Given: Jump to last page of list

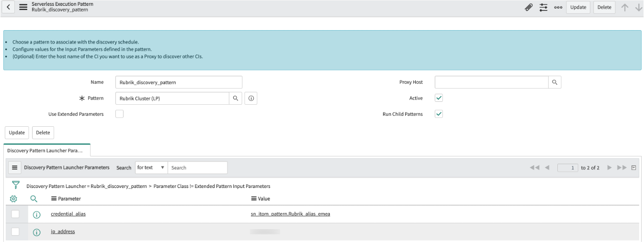Looking at the screenshot, I should tap(622, 167).
